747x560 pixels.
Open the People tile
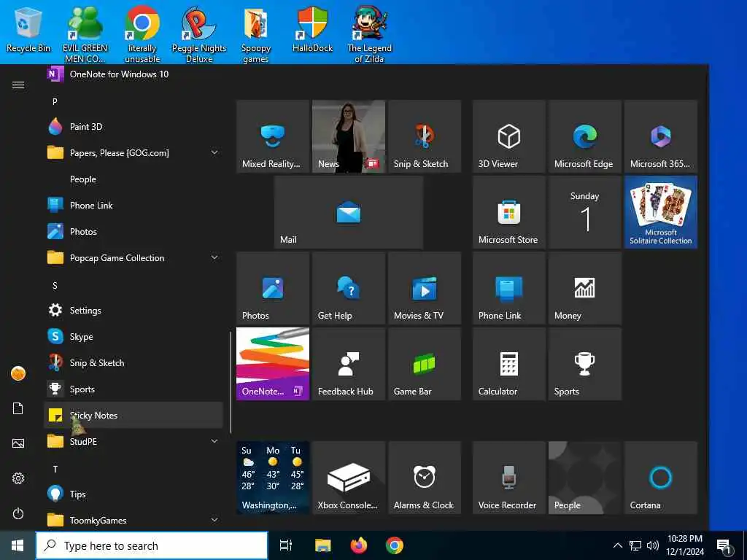click(x=584, y=478)
